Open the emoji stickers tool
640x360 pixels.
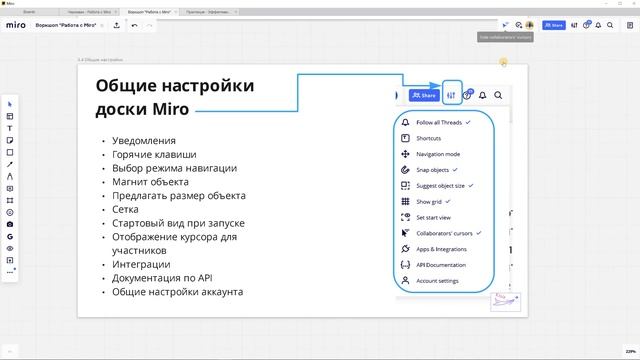click(x=10, y=212)
